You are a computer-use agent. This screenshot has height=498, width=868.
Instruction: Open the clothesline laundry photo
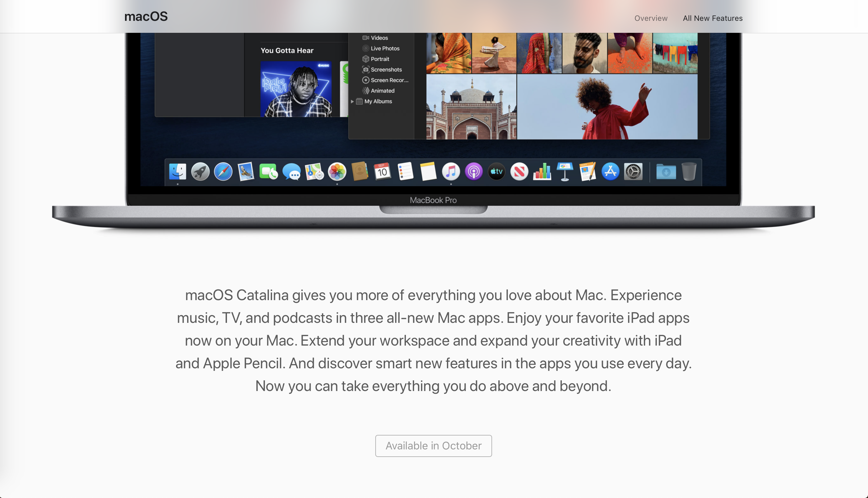click(675, 53)
